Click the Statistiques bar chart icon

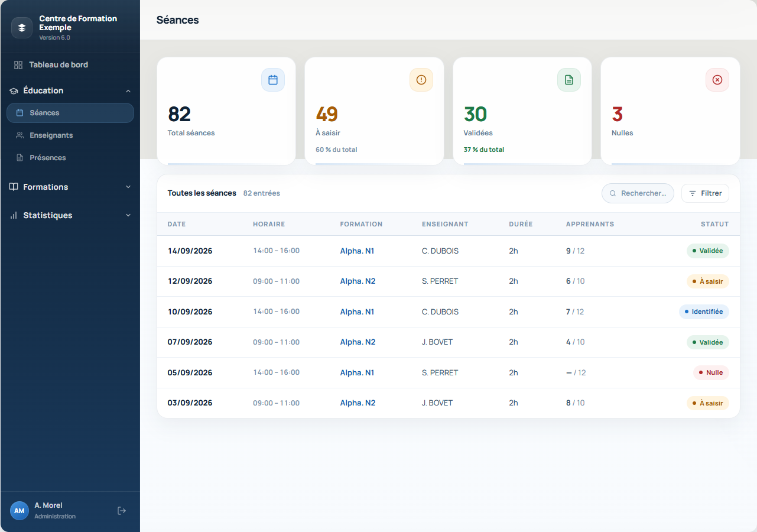pyautogui.click(x=14, y=216)
